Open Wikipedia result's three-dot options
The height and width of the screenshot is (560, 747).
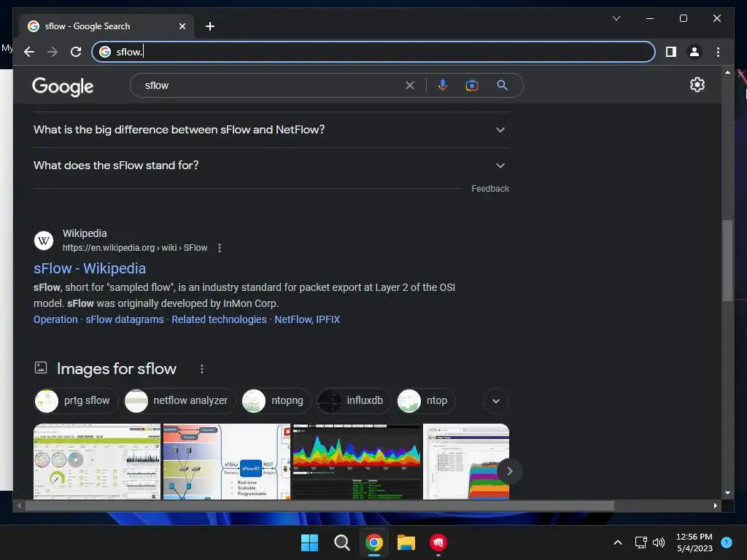tap(219, 248)
